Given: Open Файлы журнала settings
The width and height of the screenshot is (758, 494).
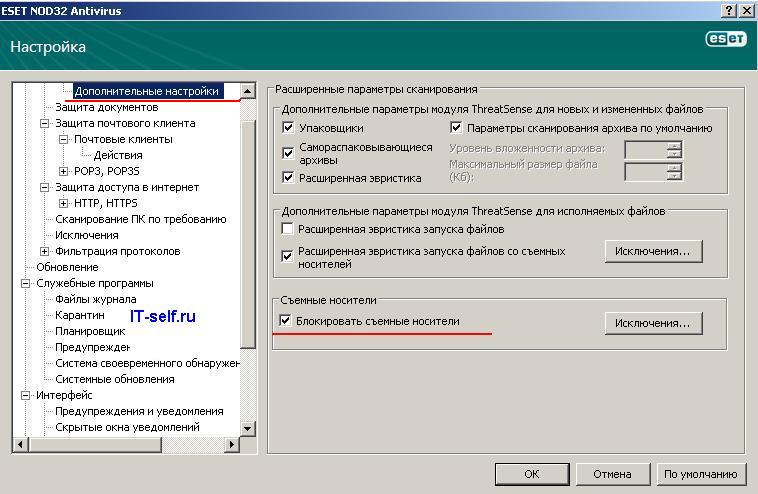Looking at the screenshot, I should pos(96,299).
